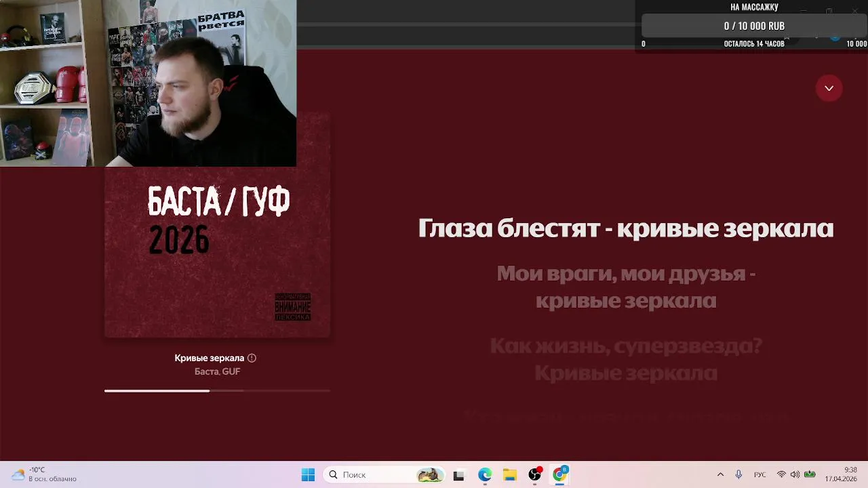The image size is (868, 488).
Task: Open Task View in the taskbar
Action: (458, 474)
